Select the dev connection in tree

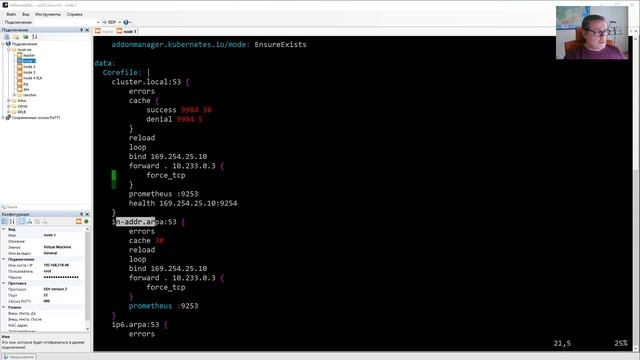coord(26,89)
